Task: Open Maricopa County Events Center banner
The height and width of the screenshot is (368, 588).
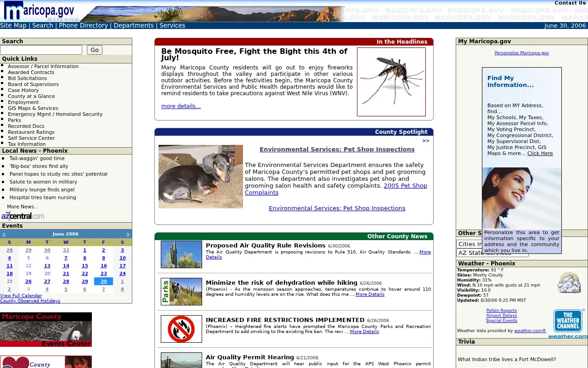Action: [x=46, y=330]
